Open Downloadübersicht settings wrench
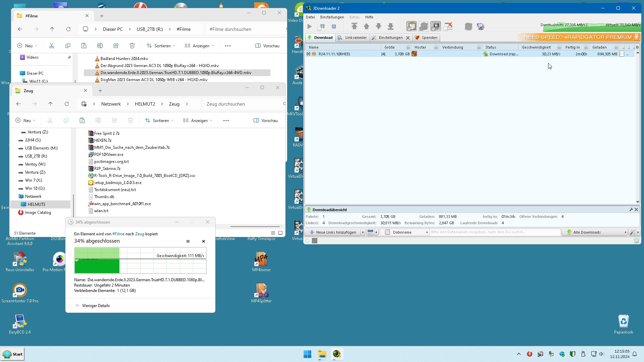Viewport: 644px width, 362px height. (631, 209)
